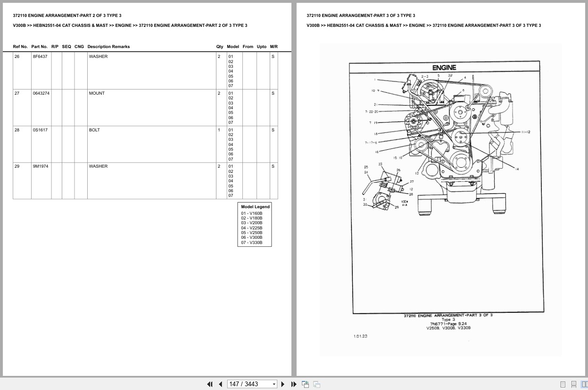Click legend entry 07 - V330B

[x=252, y=243]
